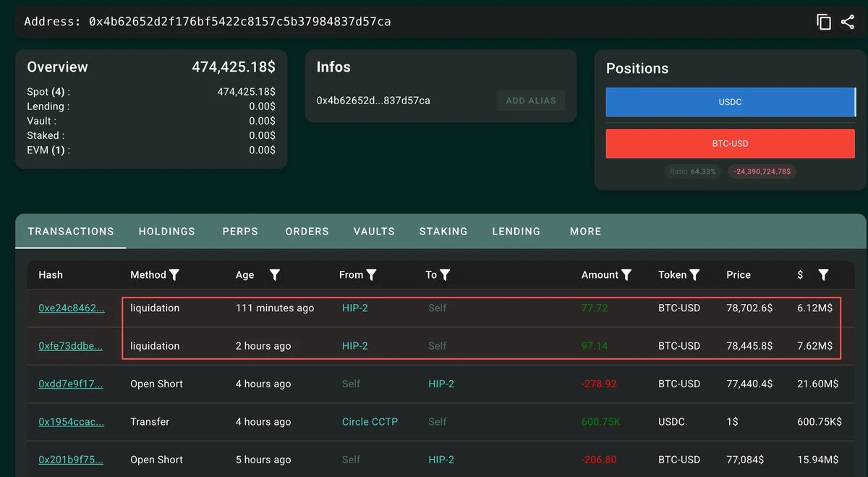Open transaction hash 0xdd7e9f17 link
Image resolution: width=868 pixels, height=477 pixels.
(x=71, y=384)
